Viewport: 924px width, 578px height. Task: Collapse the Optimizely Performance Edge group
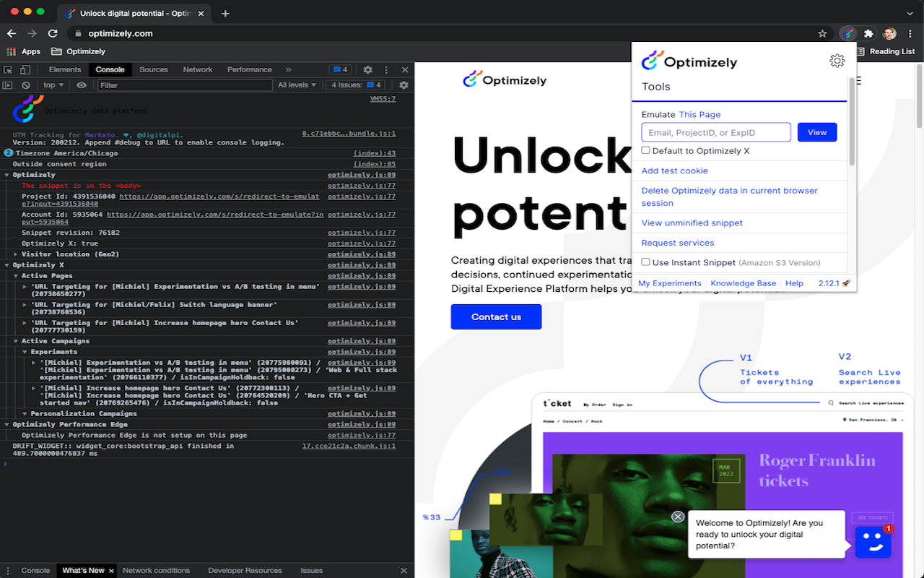7,424
